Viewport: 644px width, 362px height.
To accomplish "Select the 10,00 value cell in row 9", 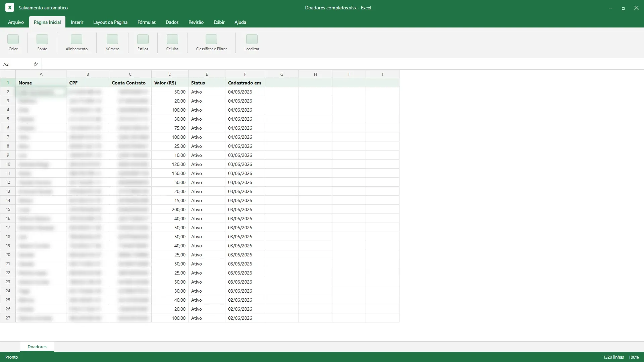I will 170,155.
